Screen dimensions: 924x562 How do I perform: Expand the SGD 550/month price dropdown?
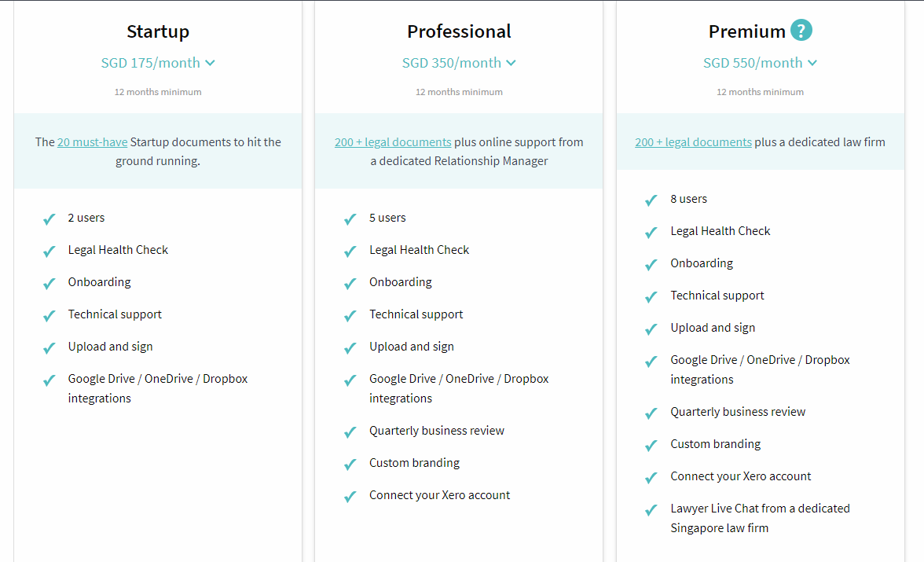coord(761,63)
